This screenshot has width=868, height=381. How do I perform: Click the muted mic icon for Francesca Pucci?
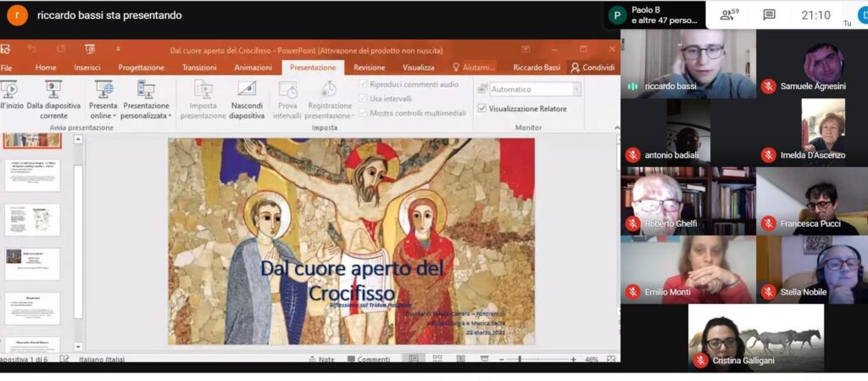pyautogui.click(x=768, y=224)
